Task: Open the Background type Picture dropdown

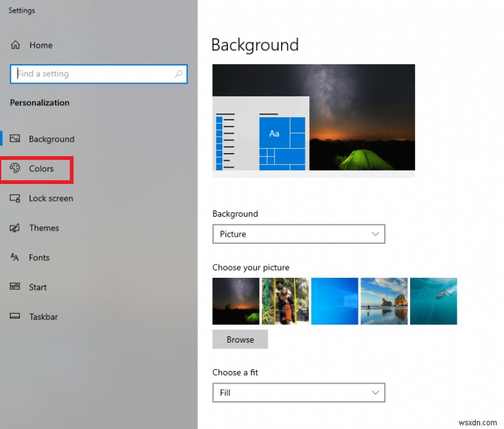Action: [299, 234]
